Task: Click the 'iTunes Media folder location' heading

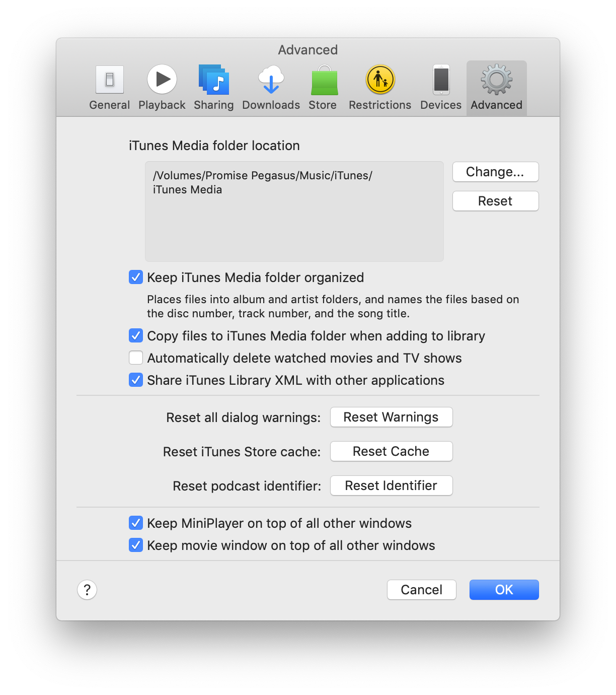Action: 214,146
